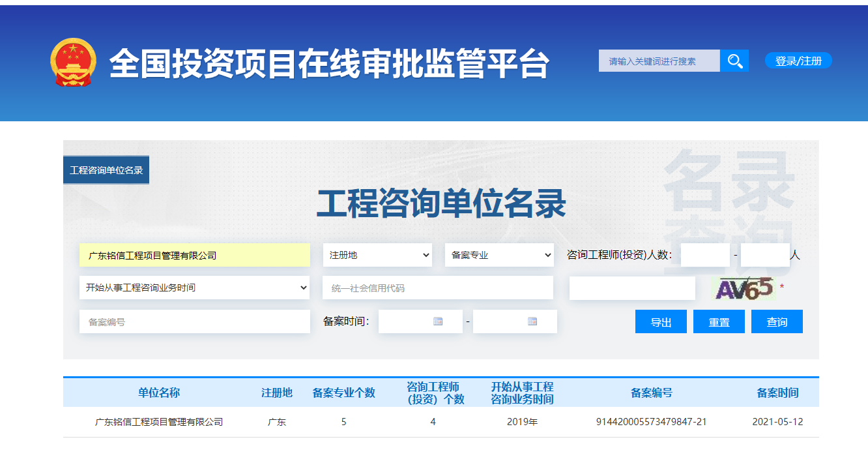Open the calendar picker for 备案时间 end date
The height and width of the screenshot is (476, 868).
[x=534, y=321]
